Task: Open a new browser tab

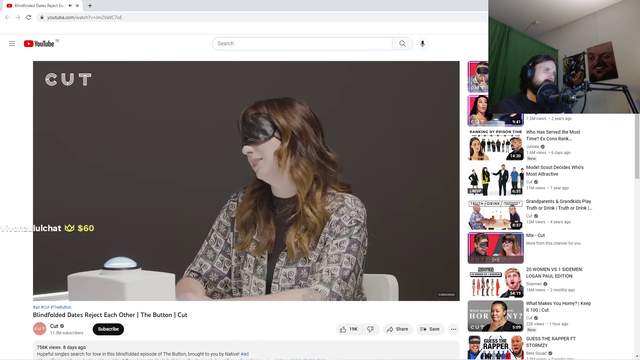Action: [90, 6]
